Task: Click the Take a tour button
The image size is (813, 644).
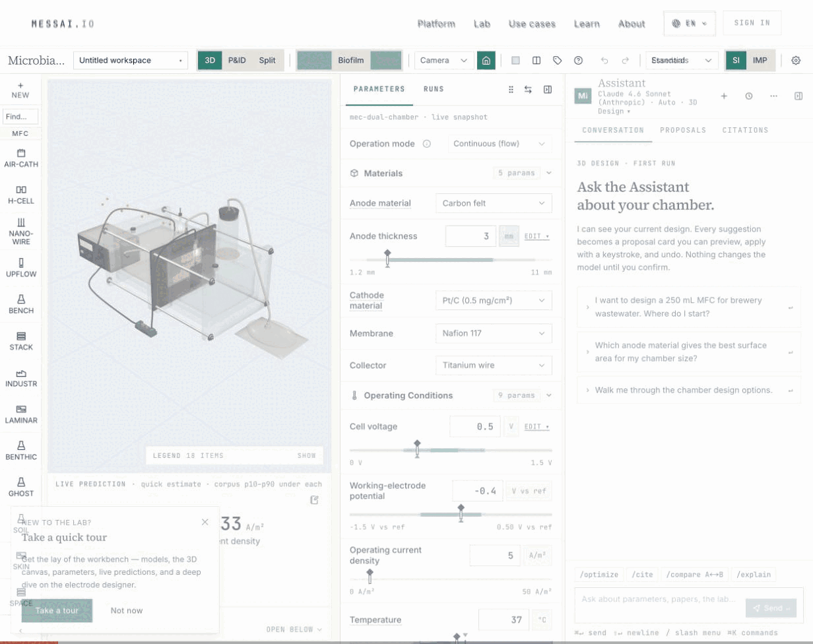Action: tap(57, 610)
